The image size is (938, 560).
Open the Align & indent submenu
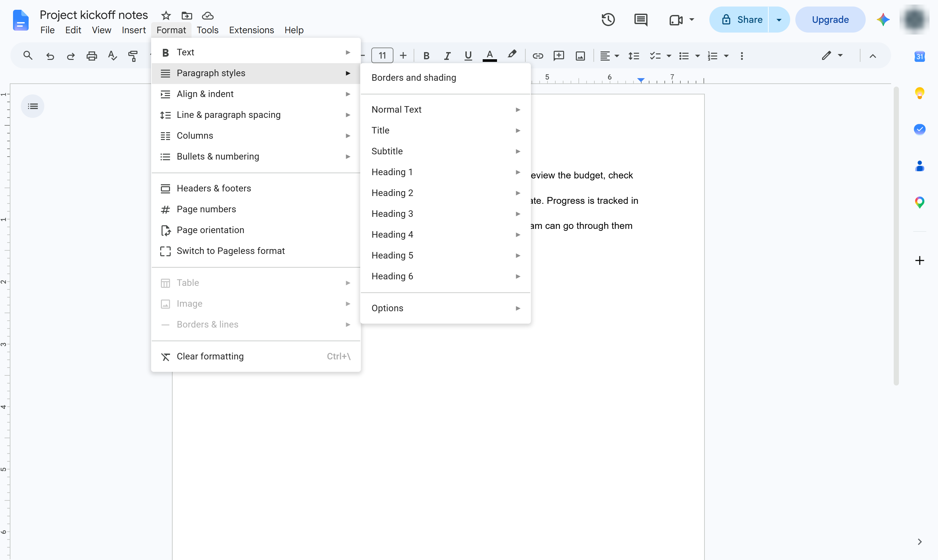[256, 94]
